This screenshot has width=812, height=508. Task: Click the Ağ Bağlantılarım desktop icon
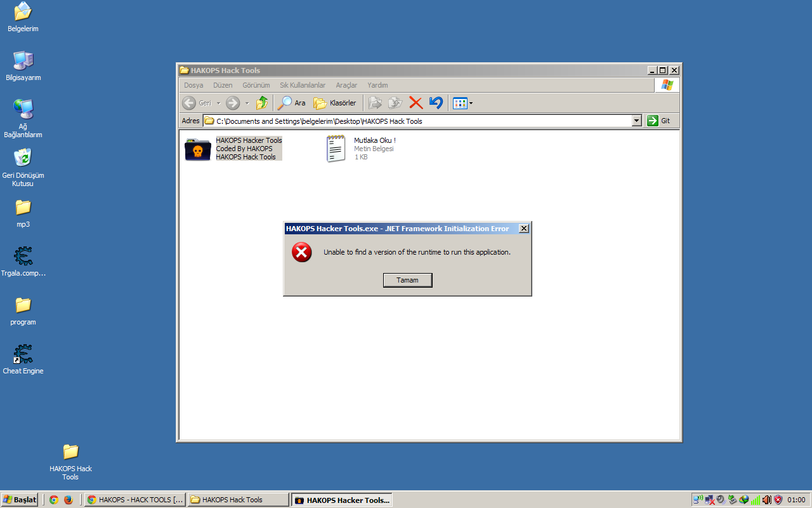point(23,118)
